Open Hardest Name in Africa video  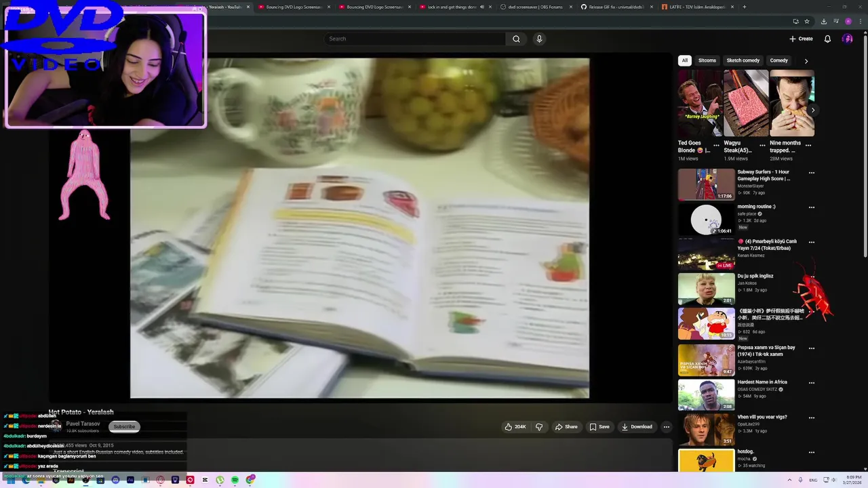tap(706, 394)
